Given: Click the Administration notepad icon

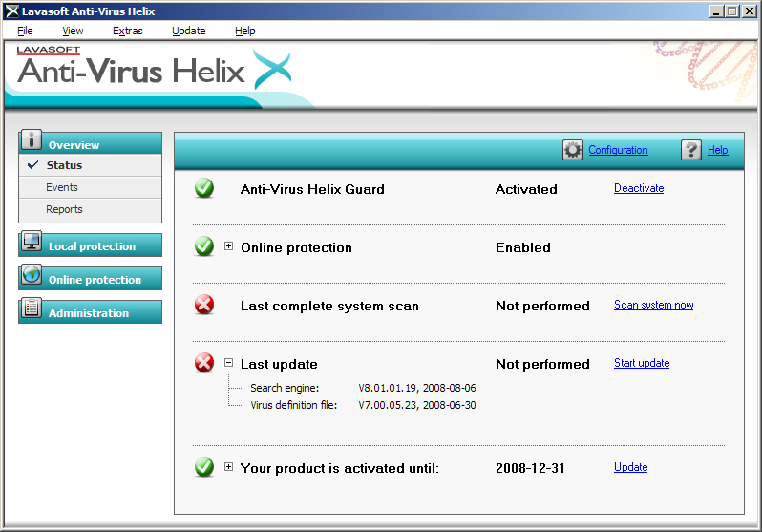Looking at the screenshot, I should pyautogui.click(x=32, y=309).
